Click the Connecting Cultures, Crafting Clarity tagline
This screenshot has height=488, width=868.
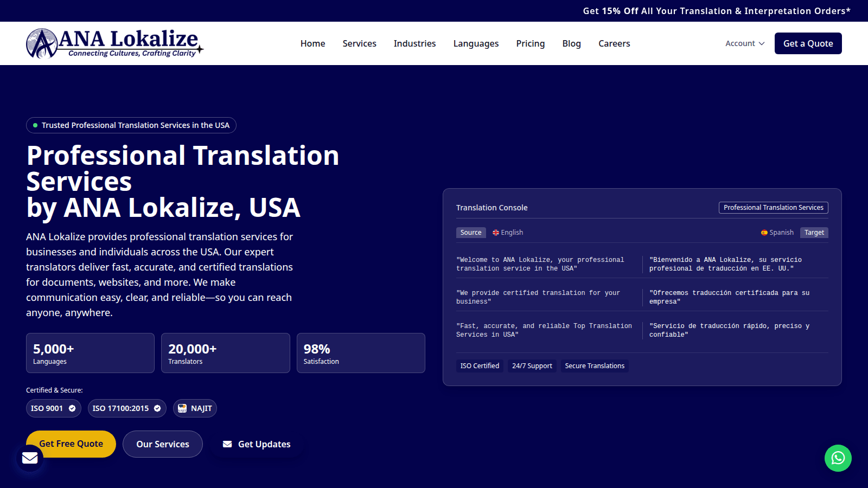[x=132, y=53]
